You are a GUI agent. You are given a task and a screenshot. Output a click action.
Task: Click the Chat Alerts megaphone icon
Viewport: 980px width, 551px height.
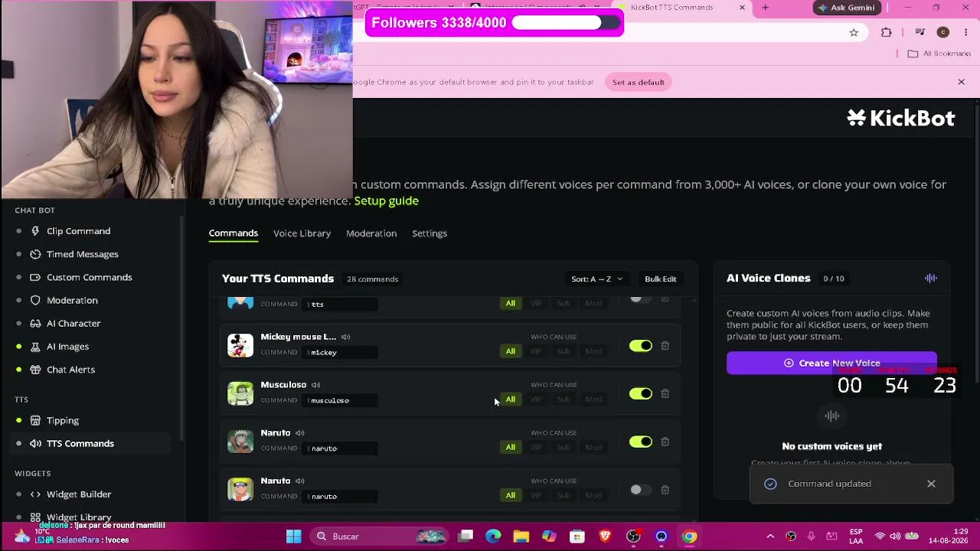pyautogui.click(x=35, y=370)
